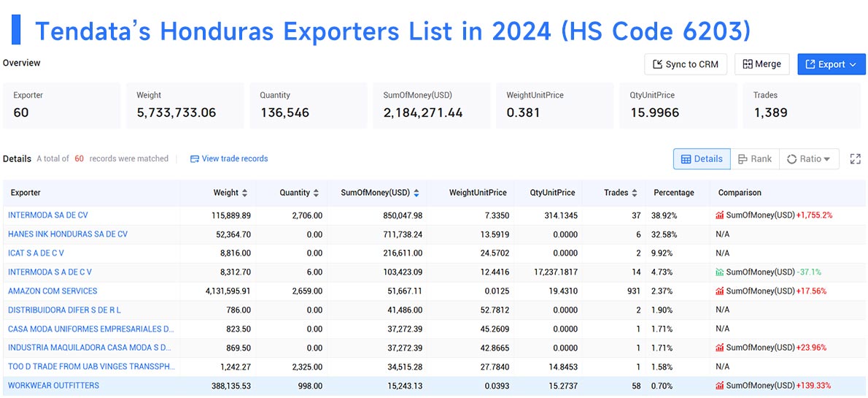This screenshot has width=868, height=398.
Task: Click the Exporter count card showing 60
Action: [x=61, y=105]
